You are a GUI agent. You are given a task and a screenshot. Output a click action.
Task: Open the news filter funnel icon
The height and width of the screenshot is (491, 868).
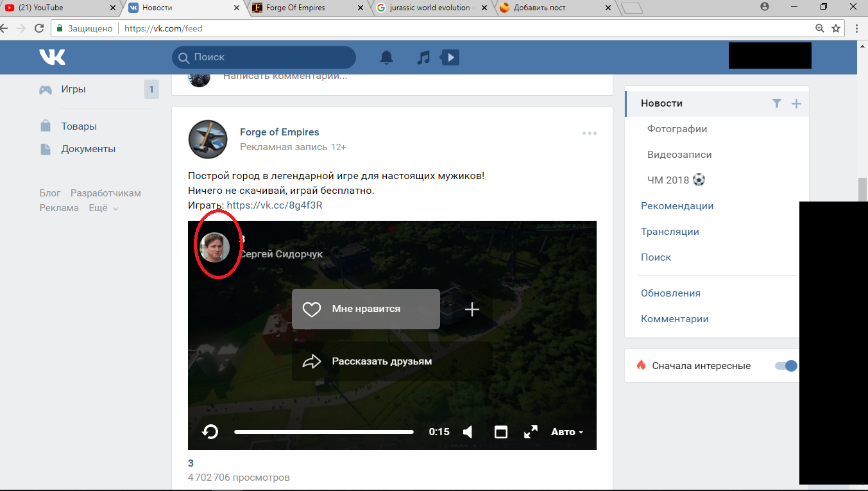coord(777,103)
